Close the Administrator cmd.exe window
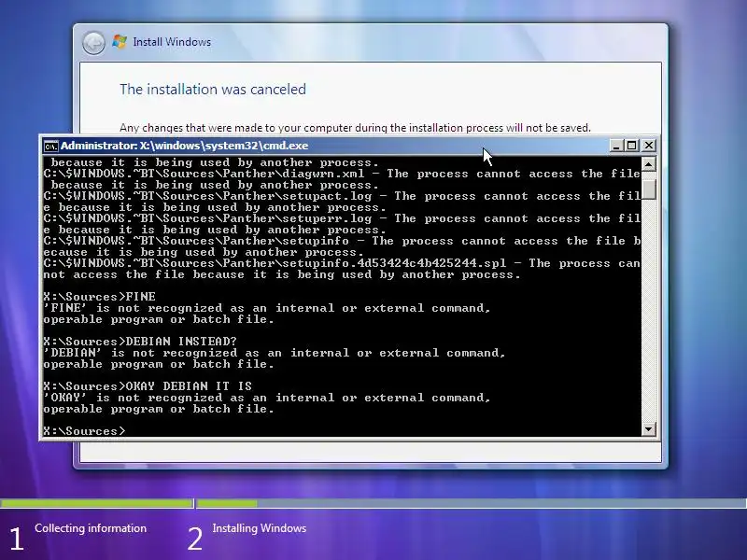 click(x=648, y=146)
